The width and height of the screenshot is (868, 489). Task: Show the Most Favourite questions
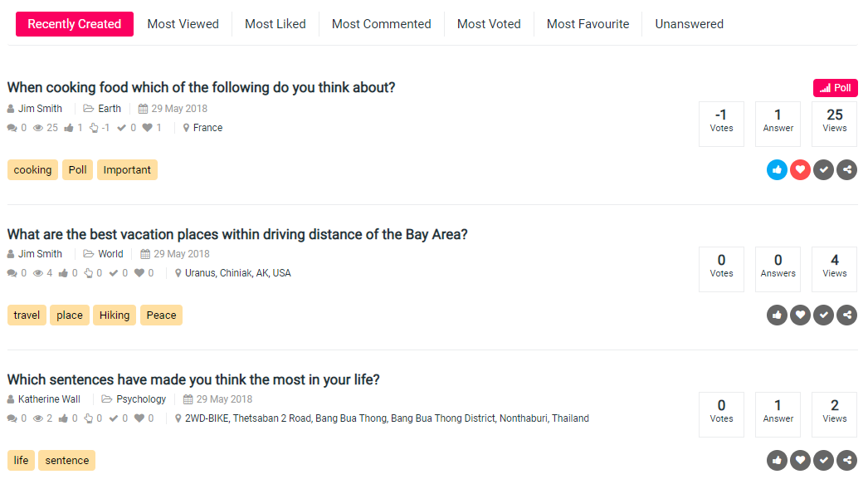[588, 24]
